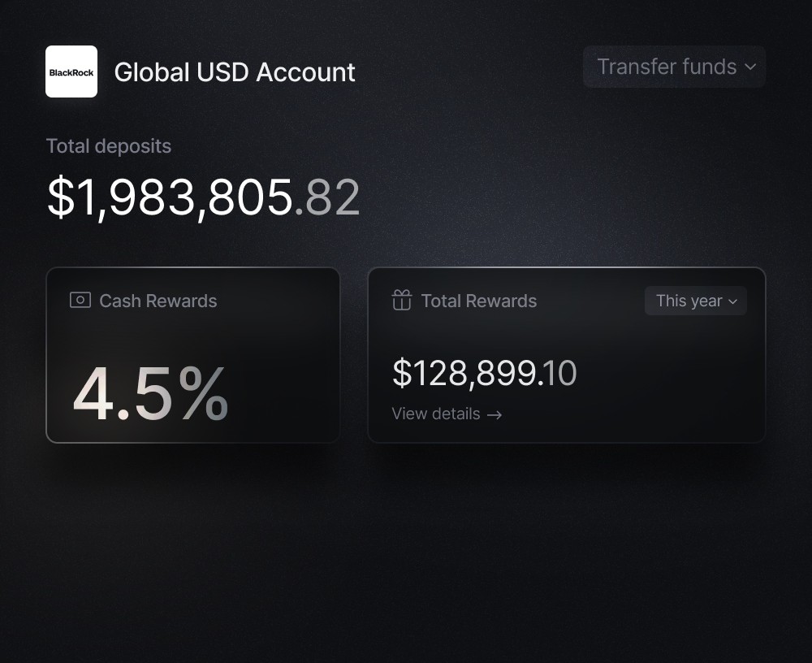Click the dollar sign of total deposits
Viewport: 812px width, 663px height.
pyautogui.click(x=60, y=197)
